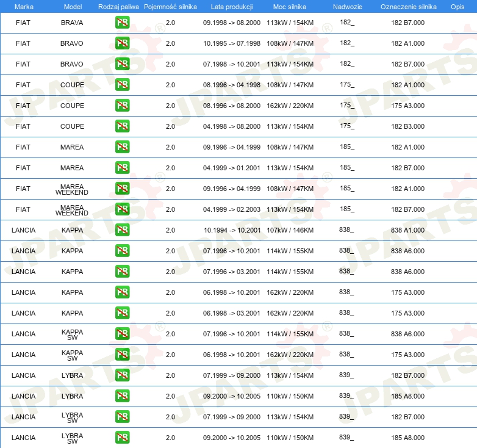Click the Marka column header
Viewport: 477px width, 448px height.
[x=24, y=7]
